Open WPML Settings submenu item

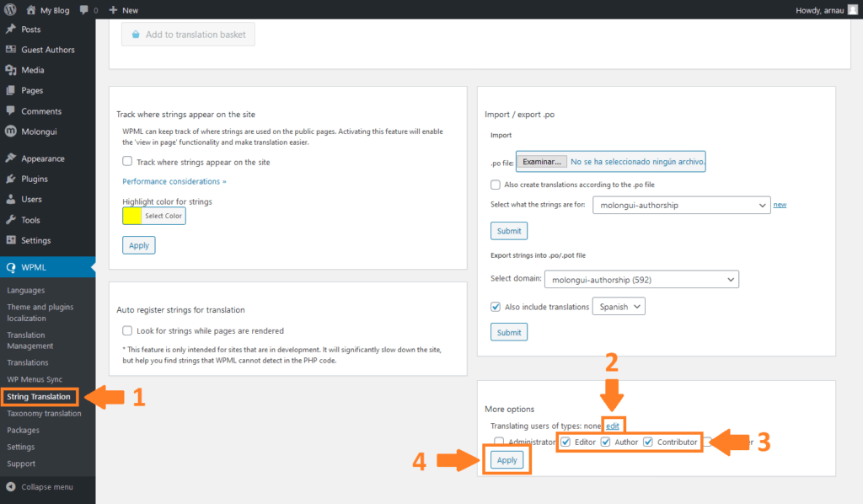(x=21, y=448)
